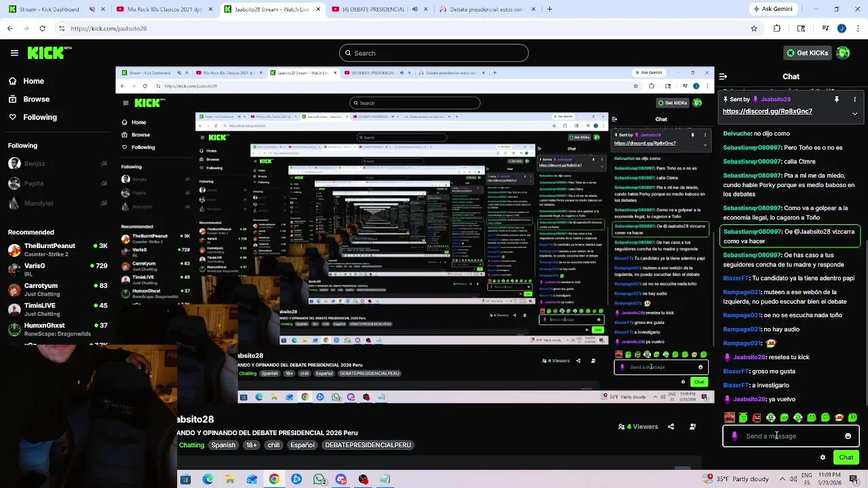Click the DEBATEPRESIDENCIALPERU tag
The width and height of the screenshot is (868, 488).
(368, 445)
